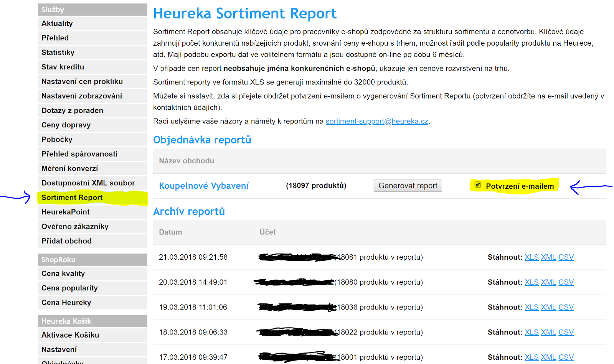Download XLS for the 18.03.2018 report
Image resolution: width=614 pixels, height=364 pixels.
531,332
